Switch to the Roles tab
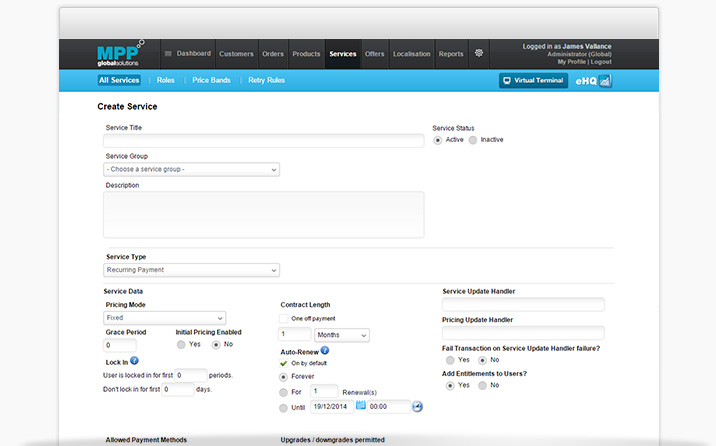 [x=165, y=80]
